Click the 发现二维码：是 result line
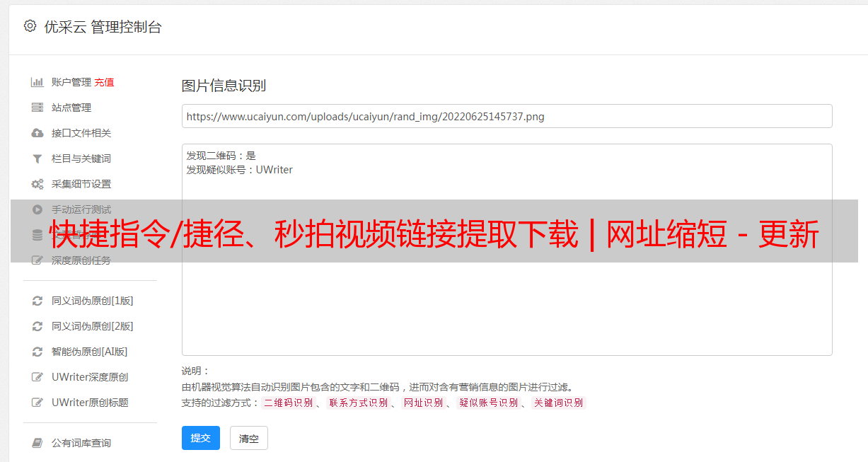The width and height of the screenshot is (868, 462). point(221,156)
